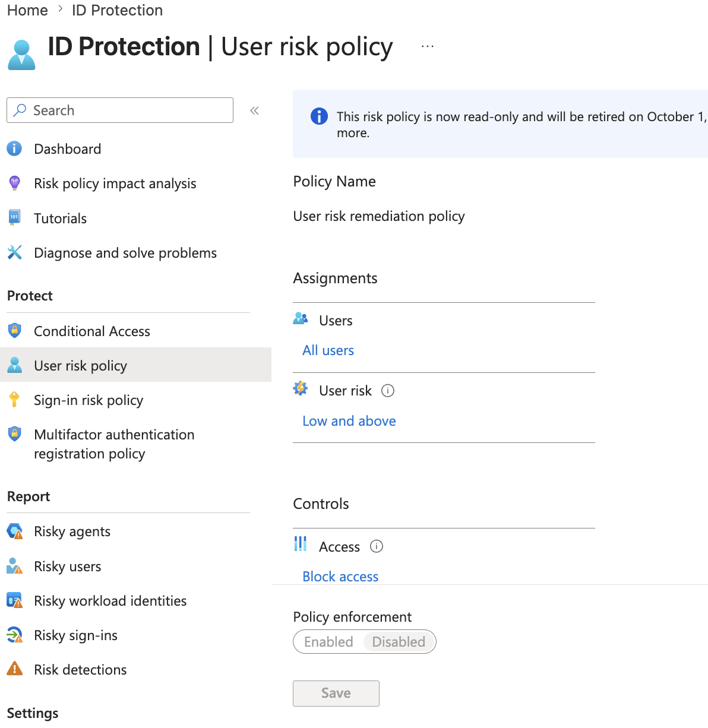This screenshot has width=708, height=728.
Task: Open the Low and above link
Action: (349, 421)
